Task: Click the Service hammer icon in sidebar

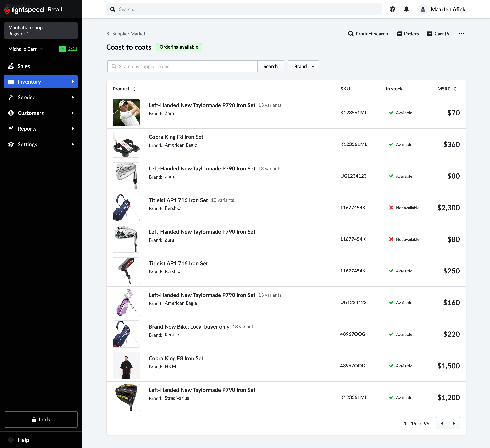Action: (11, 97)
